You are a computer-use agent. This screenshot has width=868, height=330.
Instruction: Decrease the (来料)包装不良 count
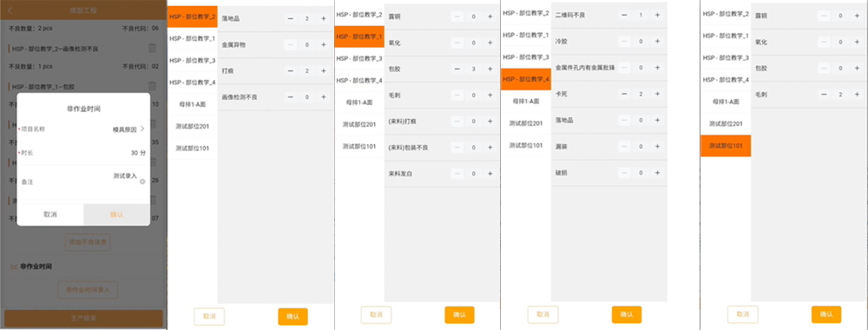coord(457,148)
